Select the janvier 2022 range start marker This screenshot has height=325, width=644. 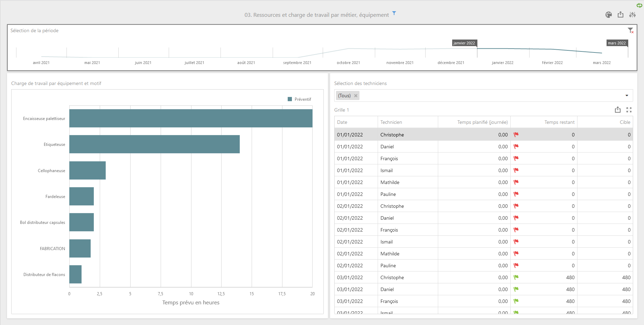click(x=464, y=43)
